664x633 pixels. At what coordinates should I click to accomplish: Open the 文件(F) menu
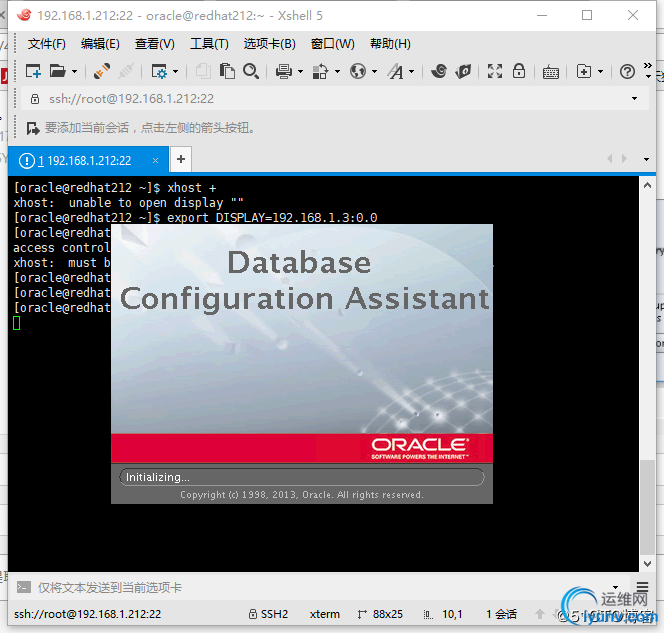[x=47, y=44]
